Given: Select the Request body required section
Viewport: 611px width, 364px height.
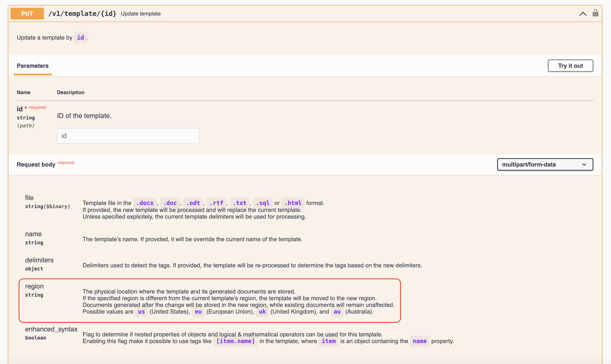Looking at the screenshot, I should pyautogui.click(x=45, y=164).
